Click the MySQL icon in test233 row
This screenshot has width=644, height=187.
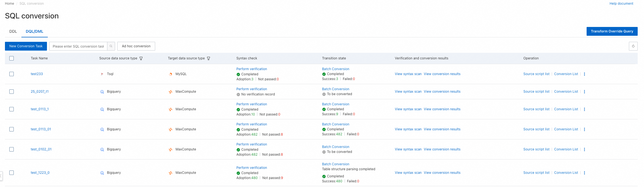tap(171, 74)
